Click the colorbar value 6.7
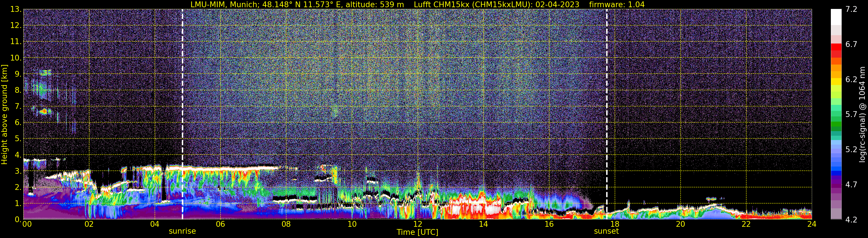 [851, 44]
